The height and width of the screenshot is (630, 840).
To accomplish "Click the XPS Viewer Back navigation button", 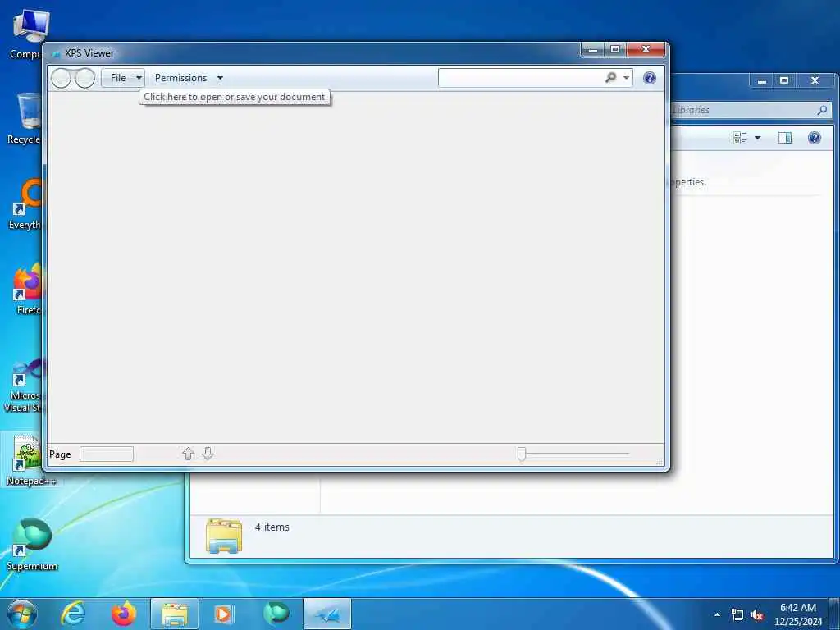I will point(61,78).
